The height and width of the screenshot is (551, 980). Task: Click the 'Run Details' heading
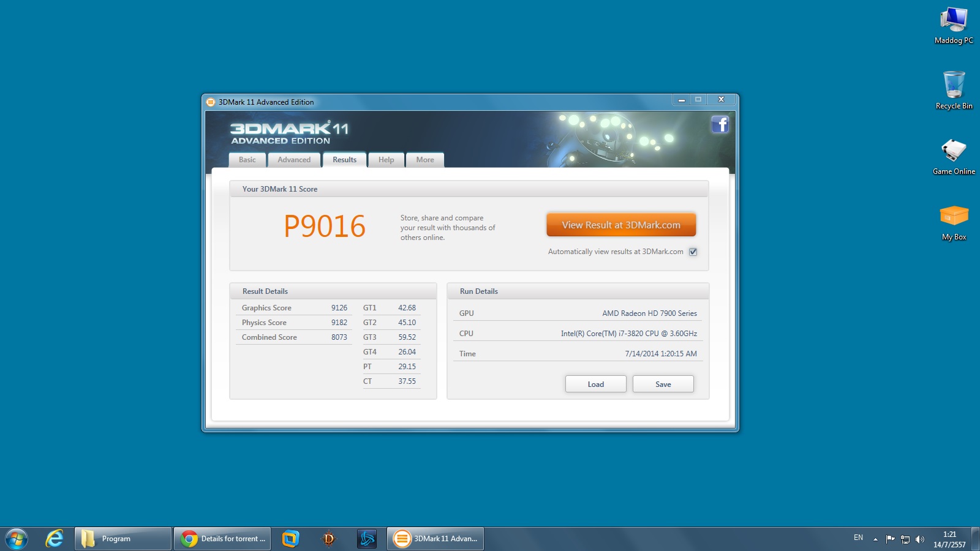479,291
